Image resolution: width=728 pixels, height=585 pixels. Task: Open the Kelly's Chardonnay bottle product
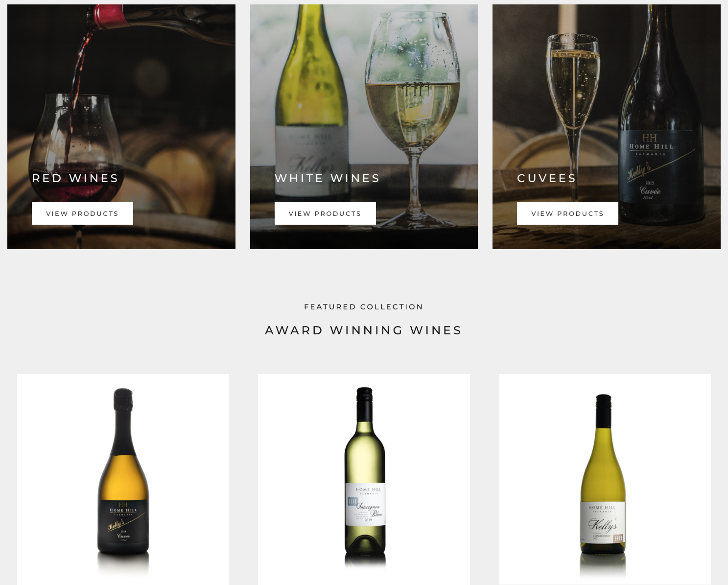tap(605, 479)
